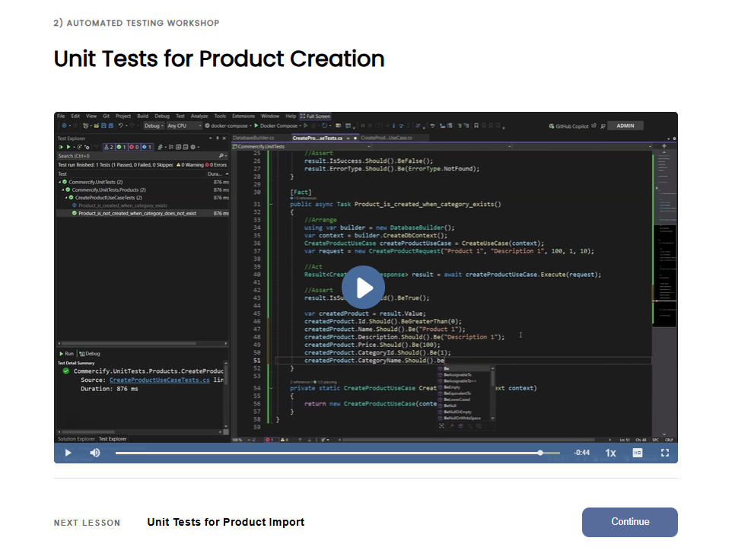Viewport: 751px width, 560px height.
Task: Click the video progress bar handle
Action: click(540, 453)
